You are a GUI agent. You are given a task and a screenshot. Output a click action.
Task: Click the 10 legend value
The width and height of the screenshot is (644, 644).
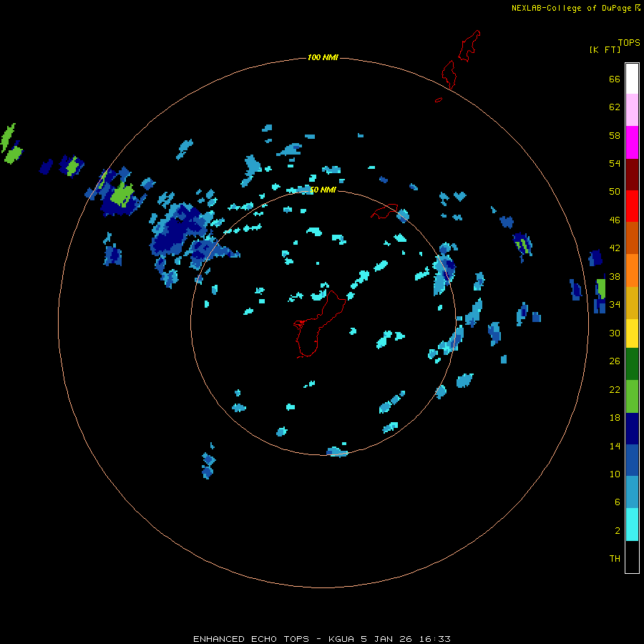pyautogui.click(x=615, y=474)
